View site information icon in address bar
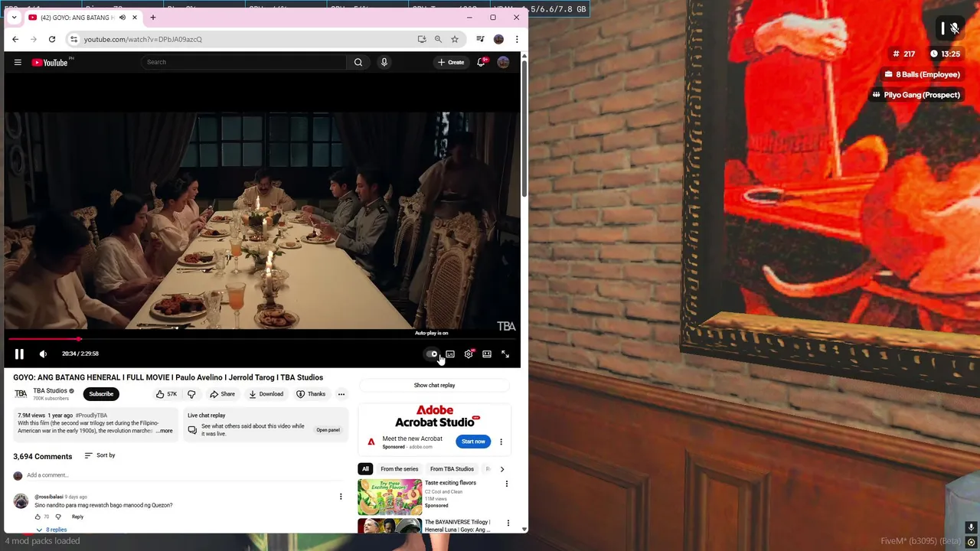Image resolution: width=980 pixels, height=551 pixels. pyautogui.click(x=73, y=39)
